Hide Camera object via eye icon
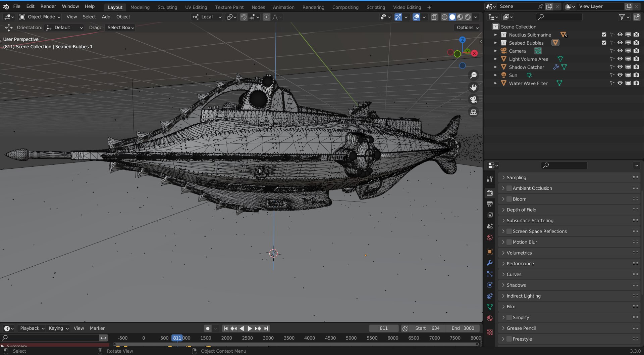Image resolution: width=644 pixels, height=355 pixels. click(620, 51)
